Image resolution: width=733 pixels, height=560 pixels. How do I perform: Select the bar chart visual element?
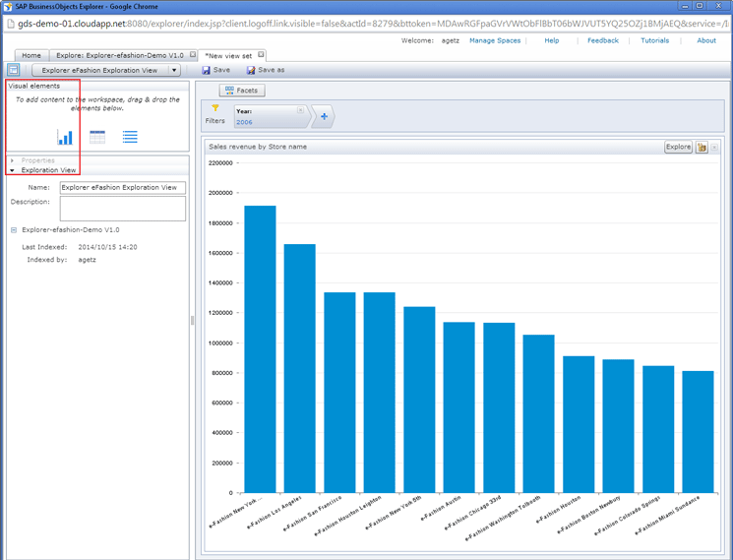(x=65, y=137)
